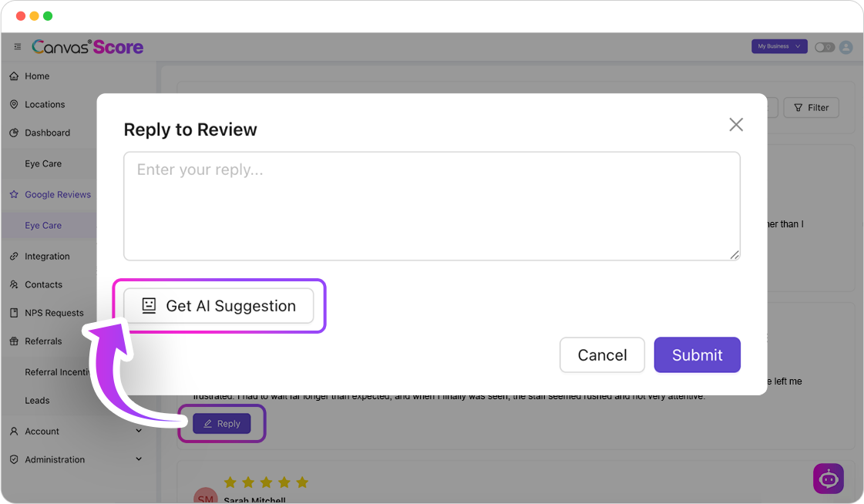
Task: Click the Account text in the sidebar
Action: [x=42, y=432]
